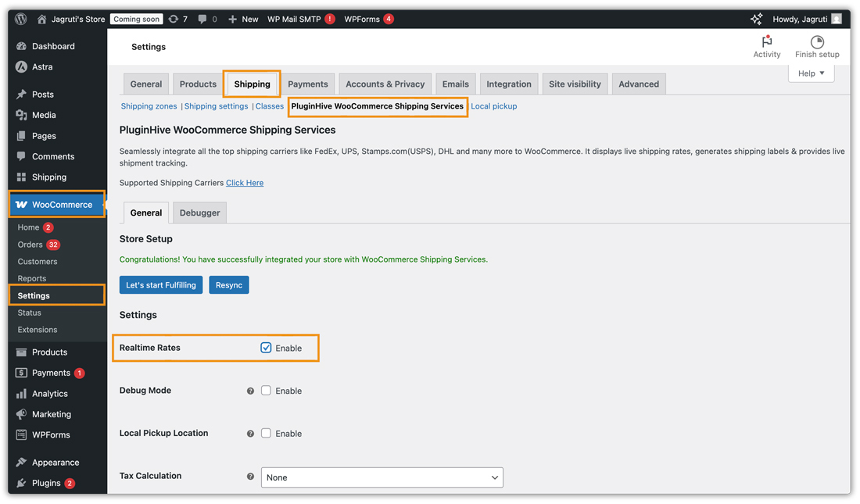
Task: Open the Accounts & Privacy tab
Action: pyautogui.click(x=385, y=84)
